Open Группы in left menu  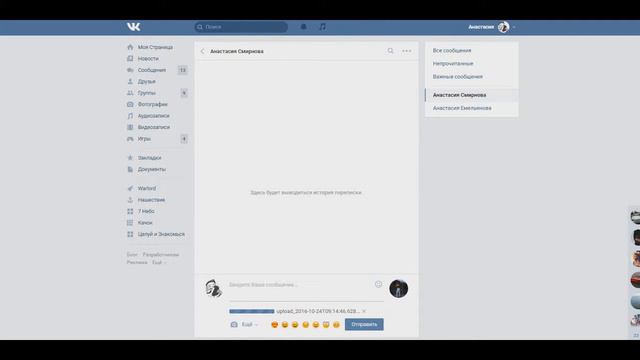point(147,93)
